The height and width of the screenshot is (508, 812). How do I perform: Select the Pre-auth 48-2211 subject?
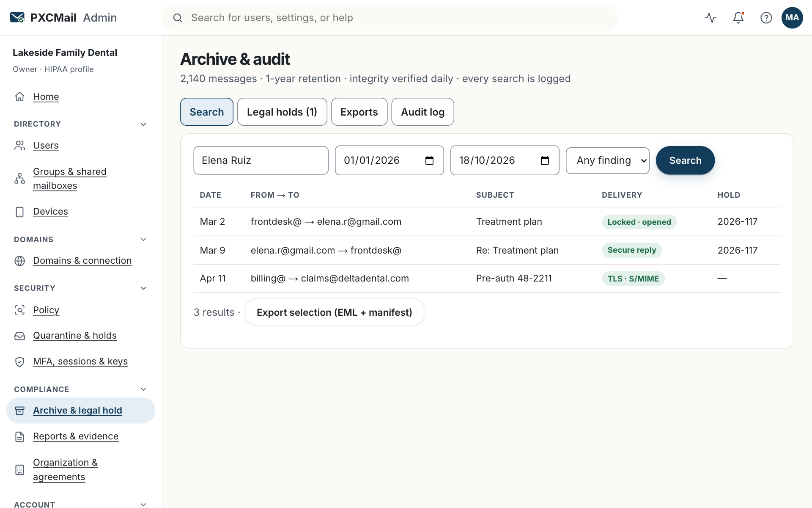tap(514, 279)
